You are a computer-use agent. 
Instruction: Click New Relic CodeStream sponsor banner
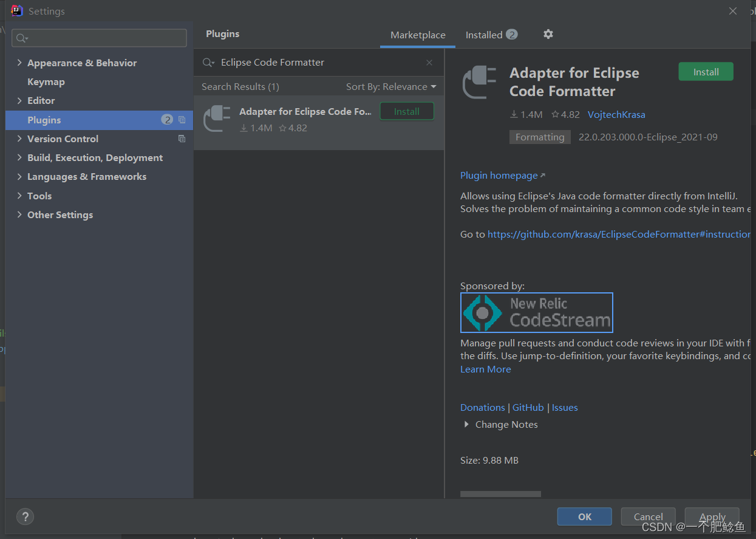coord(537,312)
